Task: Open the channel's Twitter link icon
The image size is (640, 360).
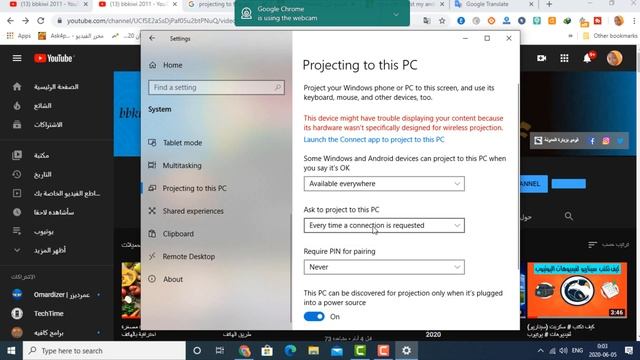Action: [x=620, y=141]
